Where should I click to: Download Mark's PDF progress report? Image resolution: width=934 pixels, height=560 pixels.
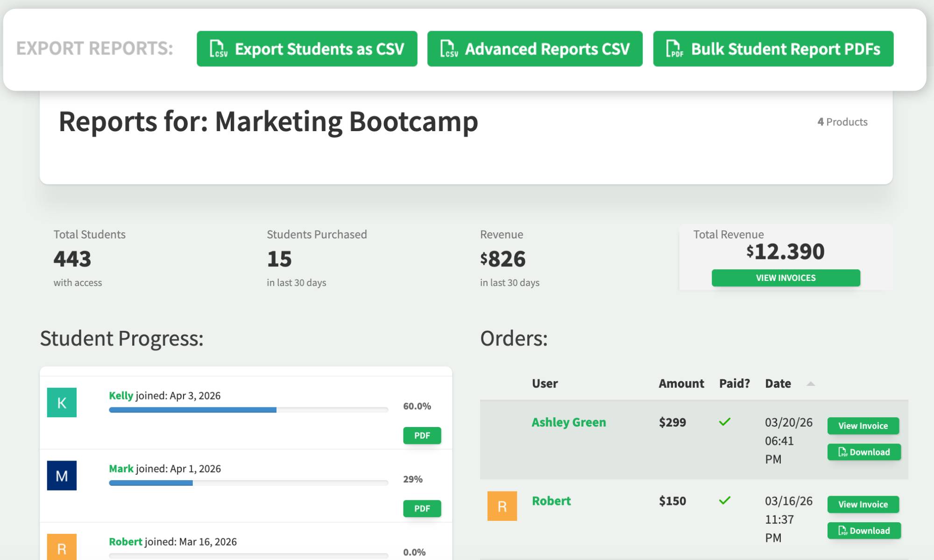pyautogui.click(x=422, y=509)
